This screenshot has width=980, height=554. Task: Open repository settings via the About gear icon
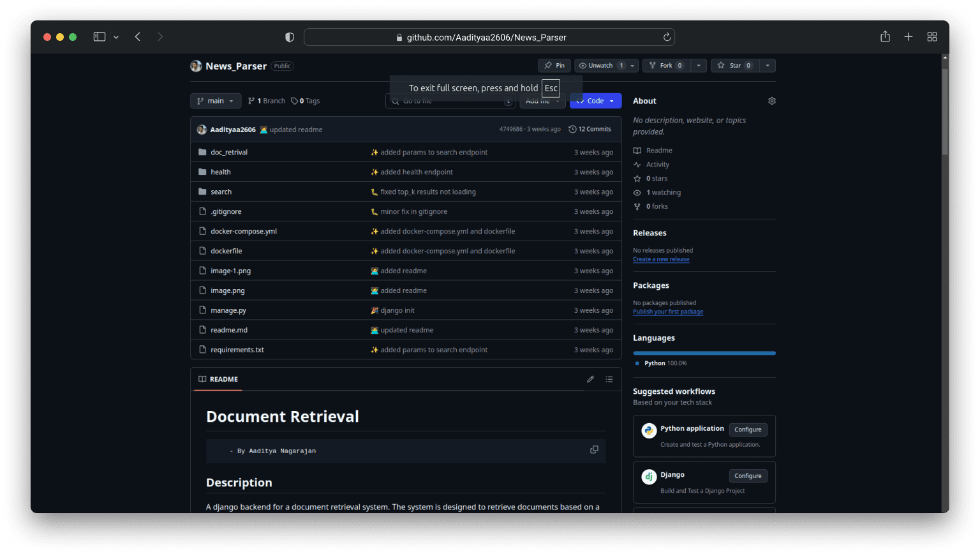click(x=771, y=100)
